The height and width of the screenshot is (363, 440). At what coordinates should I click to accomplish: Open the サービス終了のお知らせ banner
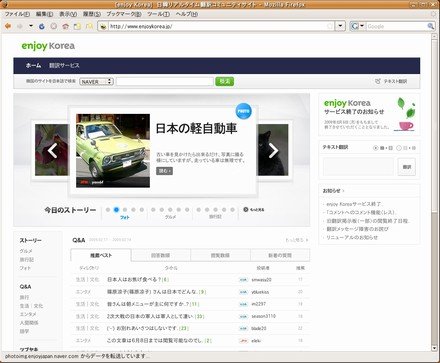369,115
